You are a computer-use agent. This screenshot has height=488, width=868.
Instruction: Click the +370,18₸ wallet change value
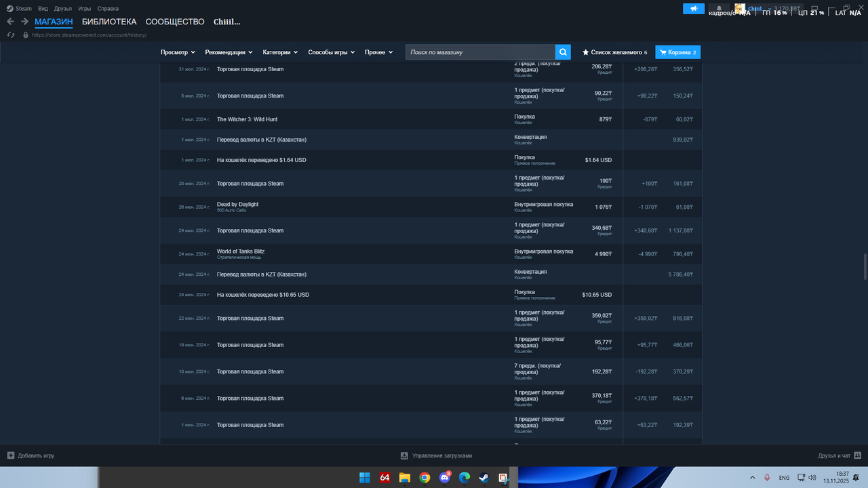click(646, 399)
